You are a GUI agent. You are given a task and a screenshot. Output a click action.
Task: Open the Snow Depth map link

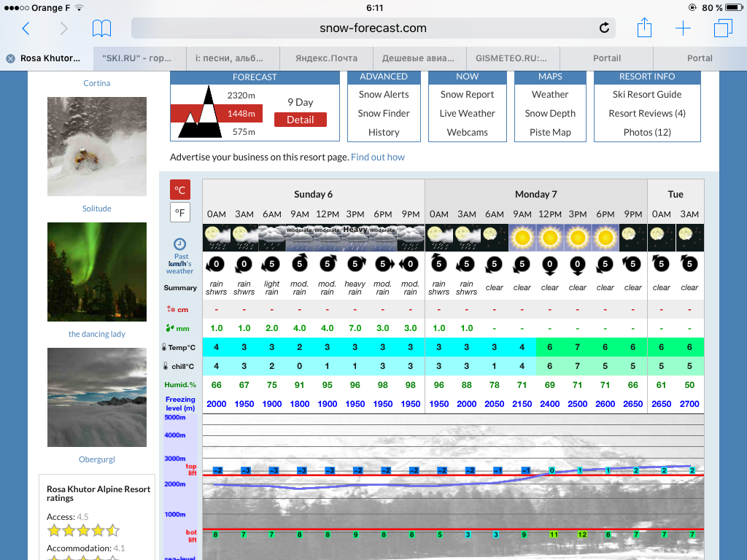coord(550,113)
